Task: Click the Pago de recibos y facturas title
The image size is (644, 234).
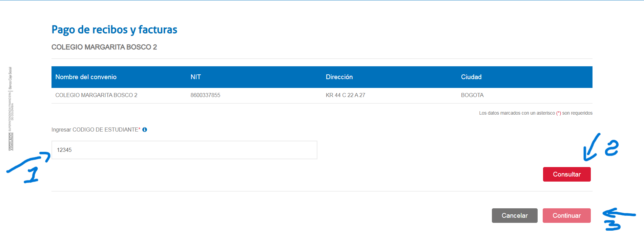Action: pyautogui.click(x=114, y=30)
